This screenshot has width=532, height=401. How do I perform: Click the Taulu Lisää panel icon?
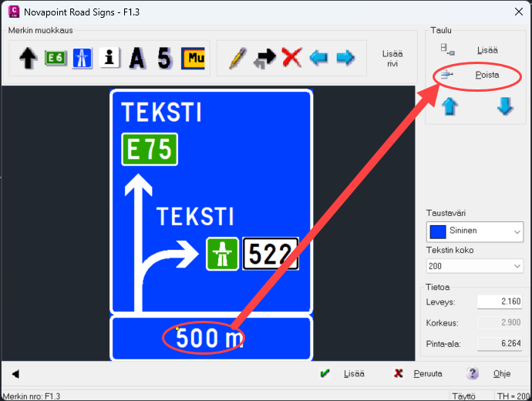click(447, 50)
